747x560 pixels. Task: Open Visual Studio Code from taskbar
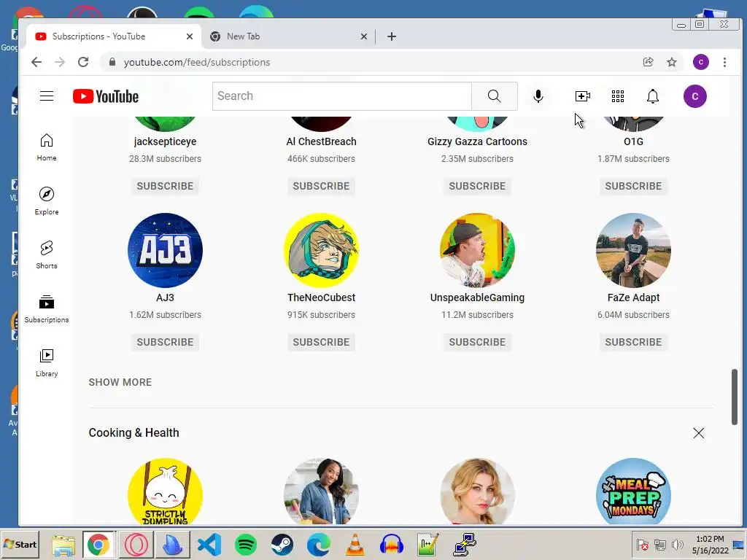(209, 544)
